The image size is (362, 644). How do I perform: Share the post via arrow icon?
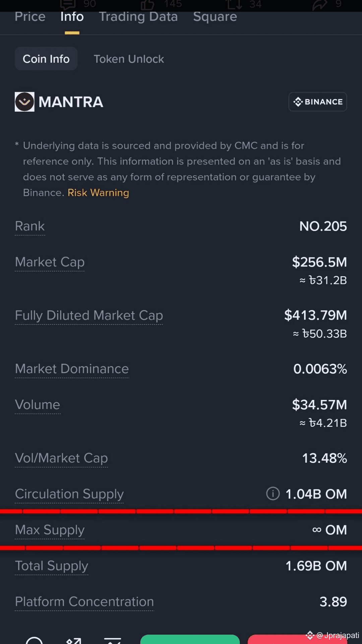coord(319,4)
